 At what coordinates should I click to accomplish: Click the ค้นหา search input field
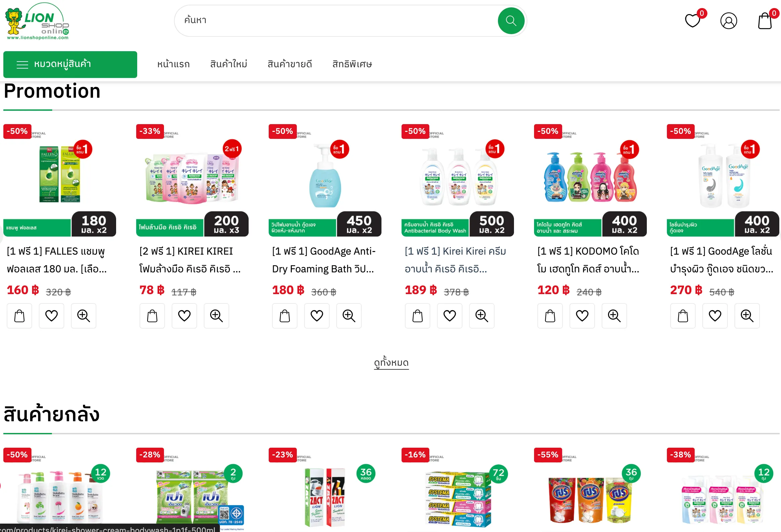point(336,20)
